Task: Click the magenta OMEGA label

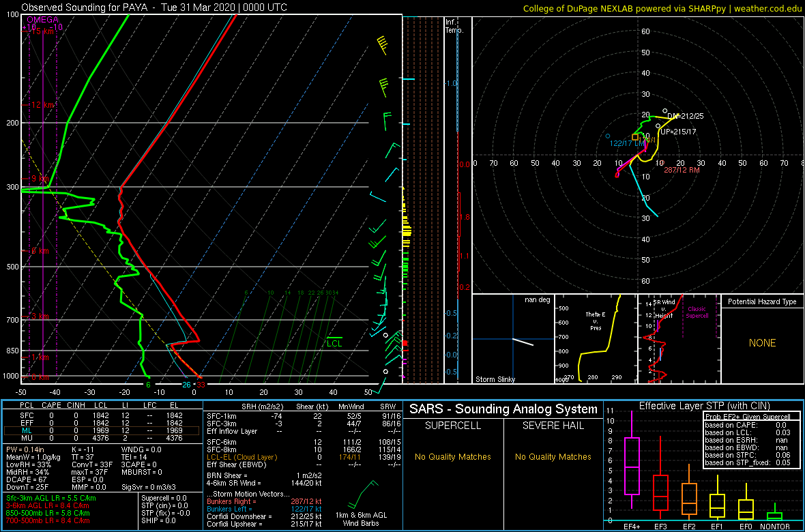Action: (x=42, y=20)
